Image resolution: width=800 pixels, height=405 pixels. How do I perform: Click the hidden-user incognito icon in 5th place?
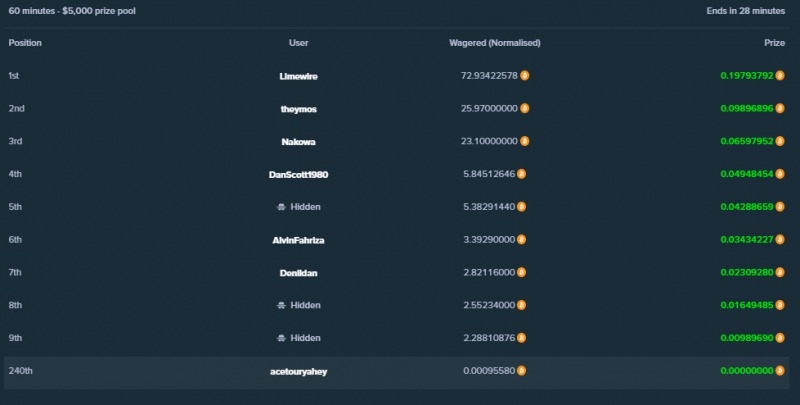coord(281,207)
